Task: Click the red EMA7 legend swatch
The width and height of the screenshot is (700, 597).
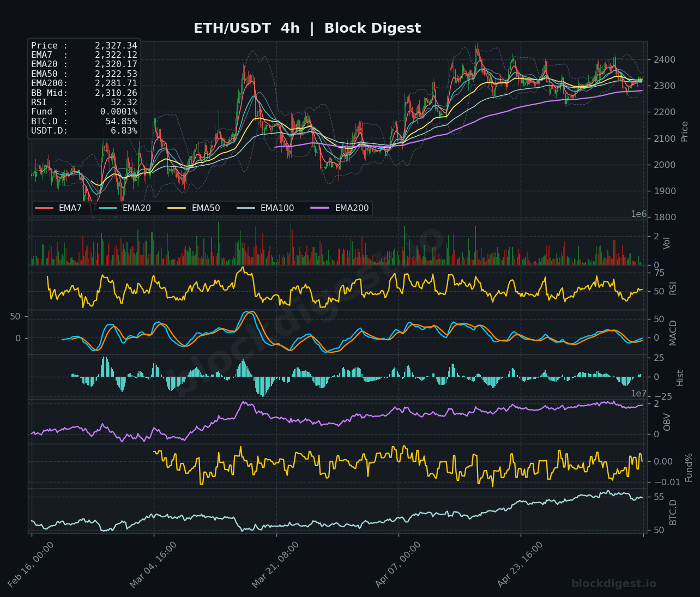Action: pos(44,208)
